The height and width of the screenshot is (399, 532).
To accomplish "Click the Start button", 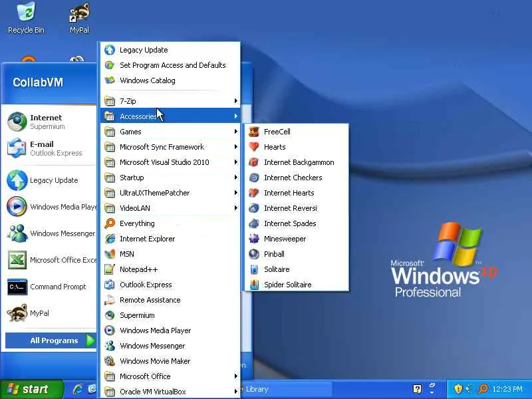I will [x=31, y=389].
